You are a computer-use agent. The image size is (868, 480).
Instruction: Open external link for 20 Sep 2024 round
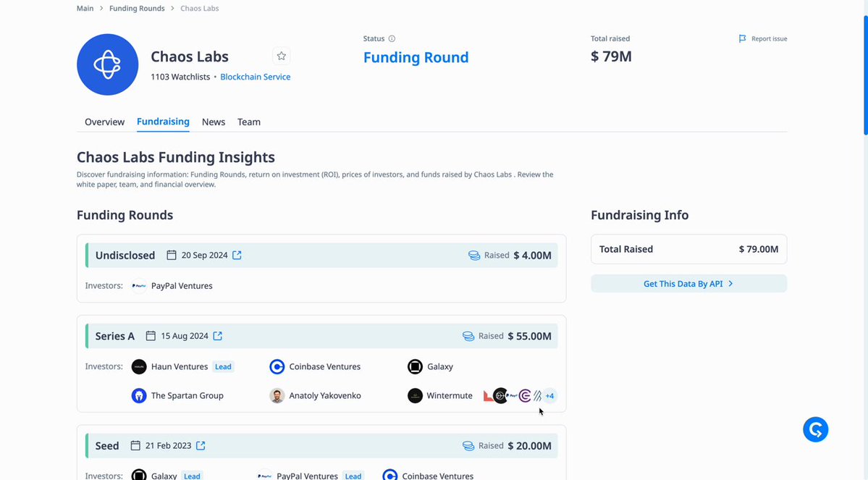click(x=237, y=256)
